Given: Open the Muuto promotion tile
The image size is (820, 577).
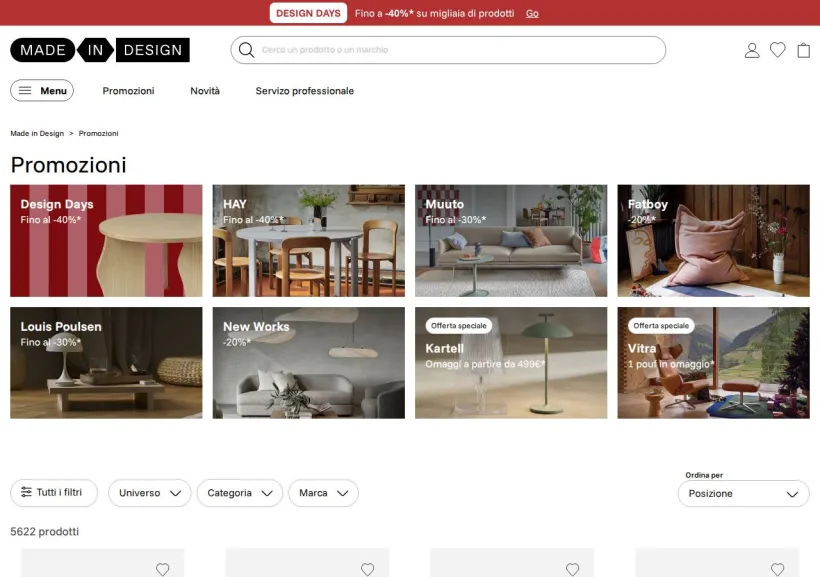Looking at the screenshot, I should [511, 241].
